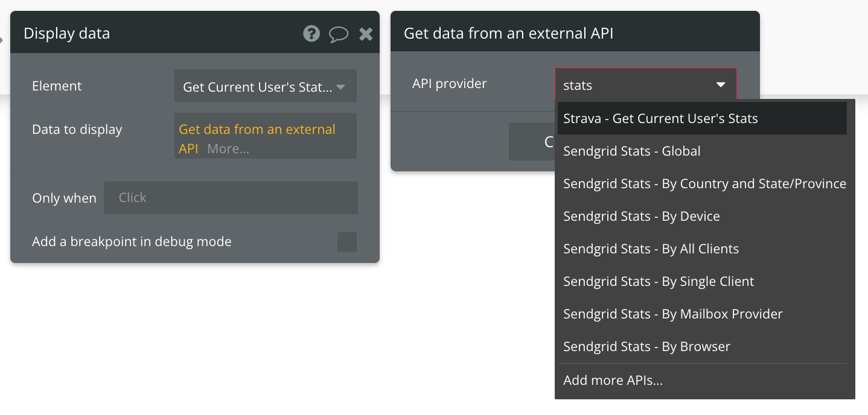This screenshot has width=868, height=415.
Task: Toggle the API provider dropdown arrow
Action: (721, 85)
